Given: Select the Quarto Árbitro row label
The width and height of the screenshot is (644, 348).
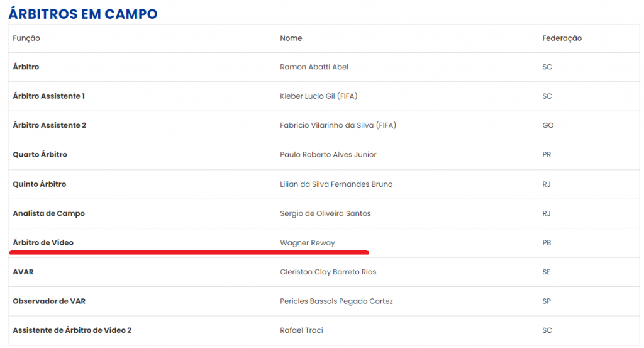Looking at the screenshot, I should click(x=40, y=154).
